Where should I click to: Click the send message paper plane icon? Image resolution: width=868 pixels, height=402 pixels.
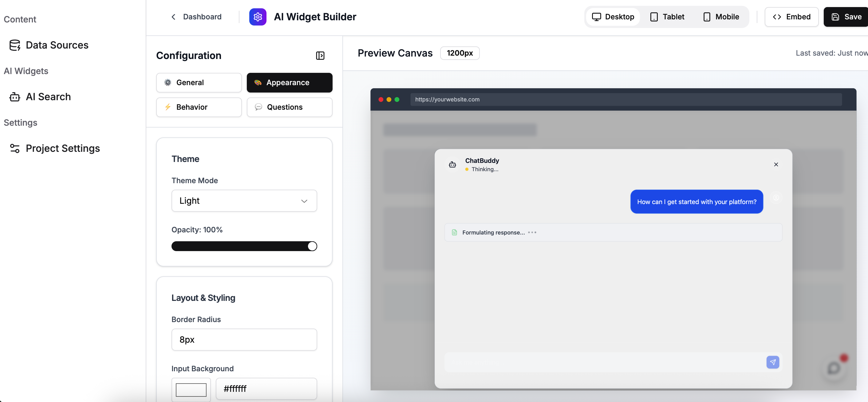(772, 362)
